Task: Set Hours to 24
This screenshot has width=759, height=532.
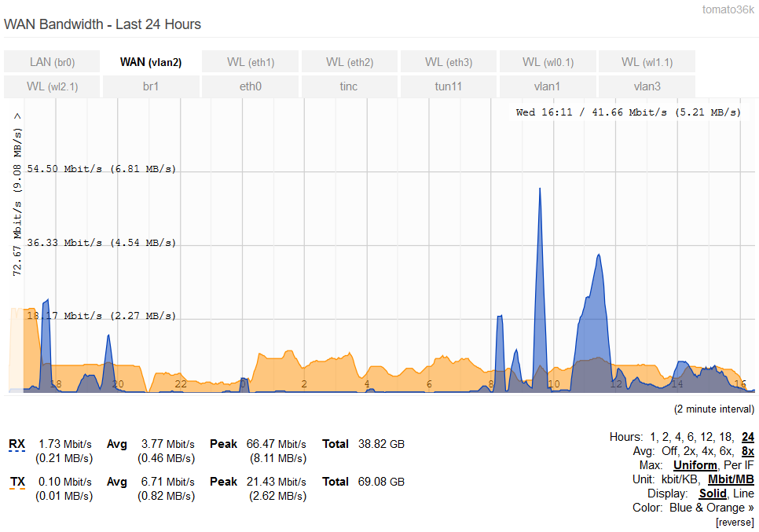Action: tap(748, 437)
